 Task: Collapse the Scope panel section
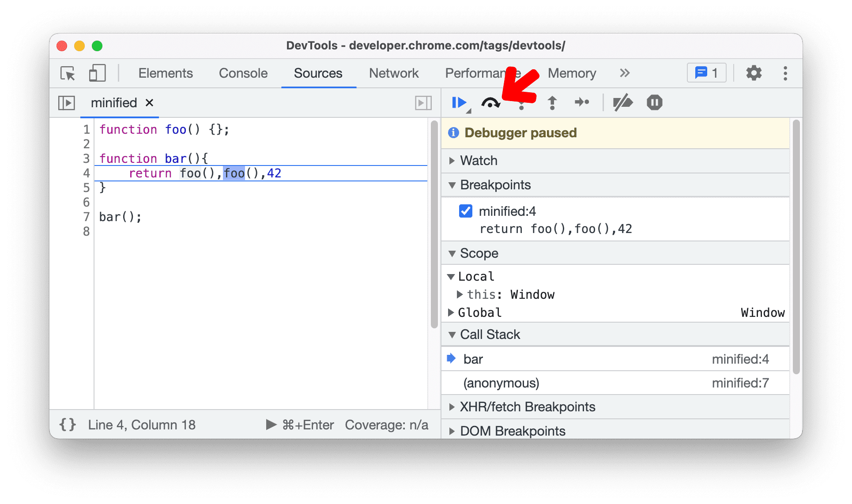(455, 253)
